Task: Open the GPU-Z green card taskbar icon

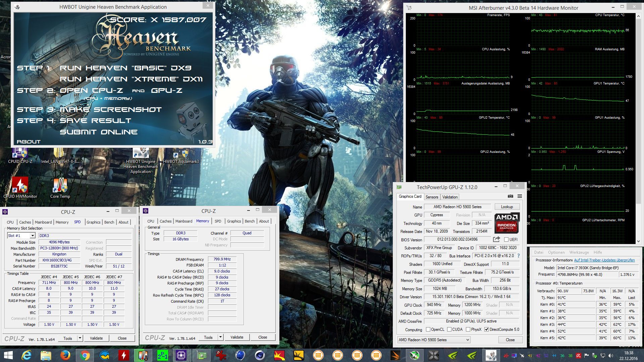Action: tap(201, 355)
